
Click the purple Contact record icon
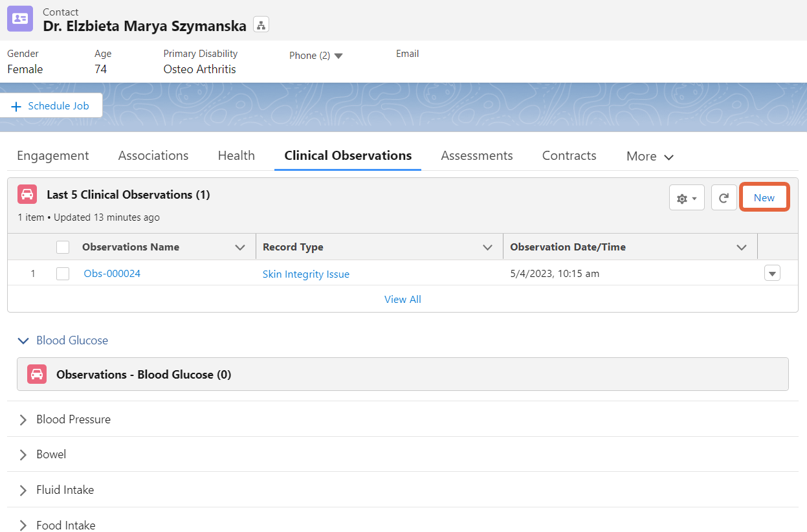[20, 19]
